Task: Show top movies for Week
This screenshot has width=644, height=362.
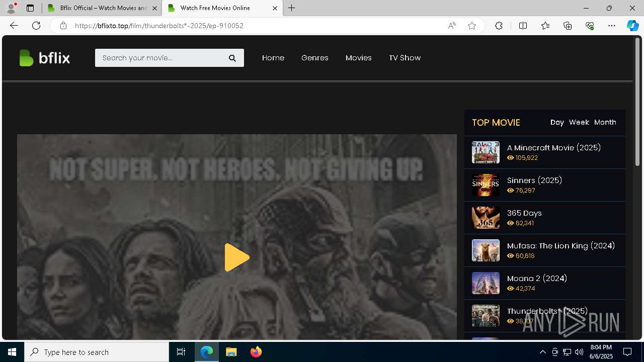Action: 579,122
